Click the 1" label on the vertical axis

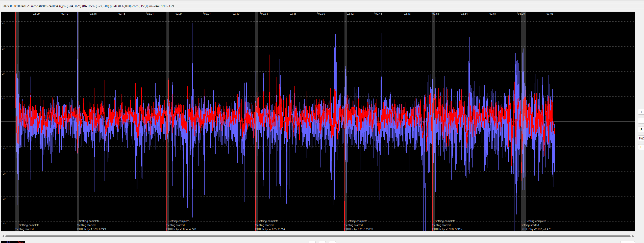click(x=3, y=99)
